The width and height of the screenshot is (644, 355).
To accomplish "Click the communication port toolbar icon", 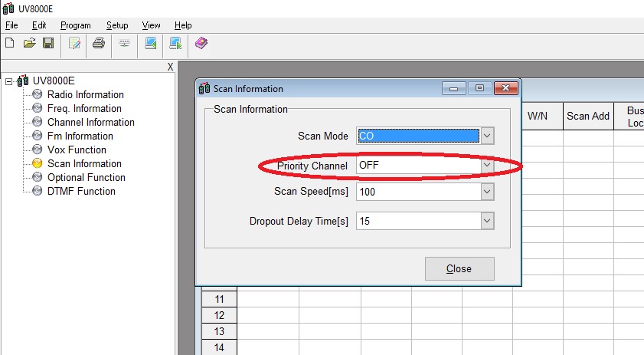I will [x=125, y=42].
